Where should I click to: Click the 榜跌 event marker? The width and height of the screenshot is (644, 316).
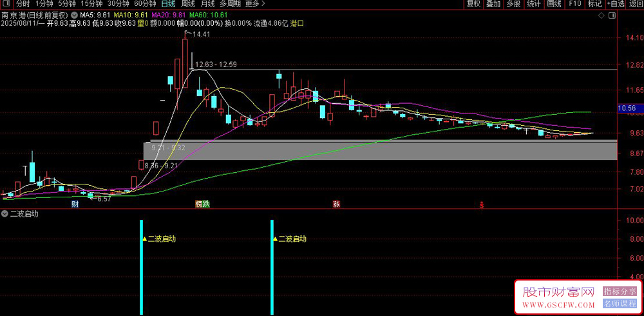[202, 204]
